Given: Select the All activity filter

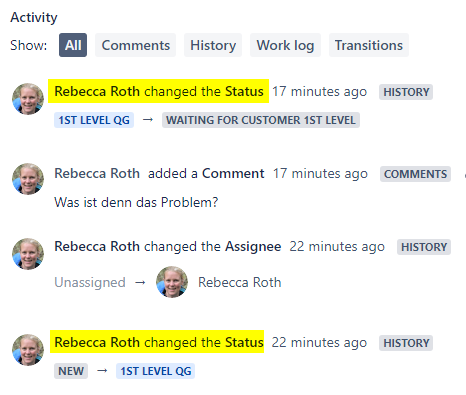Looking at the screenshot, I should point(73,45).
